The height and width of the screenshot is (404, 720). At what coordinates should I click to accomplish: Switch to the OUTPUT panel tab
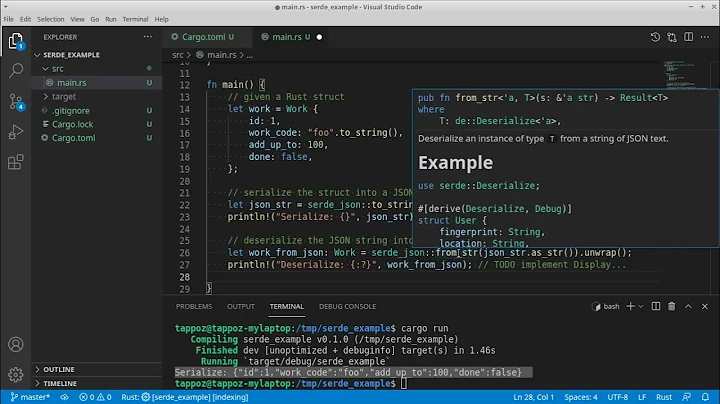coord(241,306)
